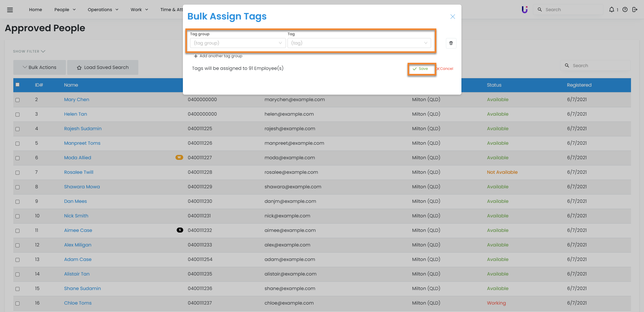Open the People menu
The width and height of the screenshot is (644, 312).
[x=65, y=10]
